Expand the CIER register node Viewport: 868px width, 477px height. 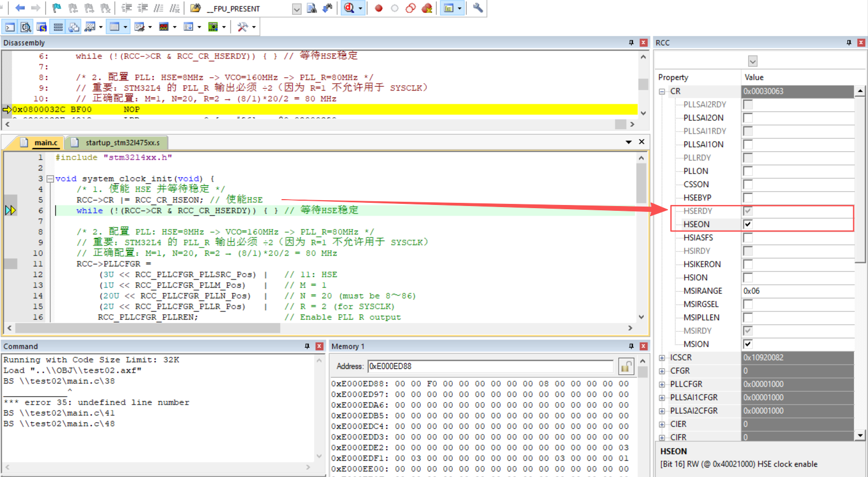coord(662,424)
